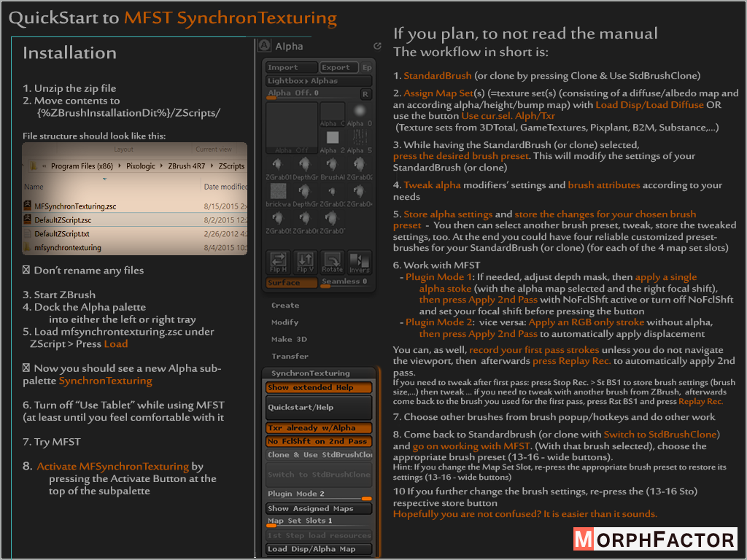
Task: Select the ZGrab06 alpha
Action: tap(306, 222)
